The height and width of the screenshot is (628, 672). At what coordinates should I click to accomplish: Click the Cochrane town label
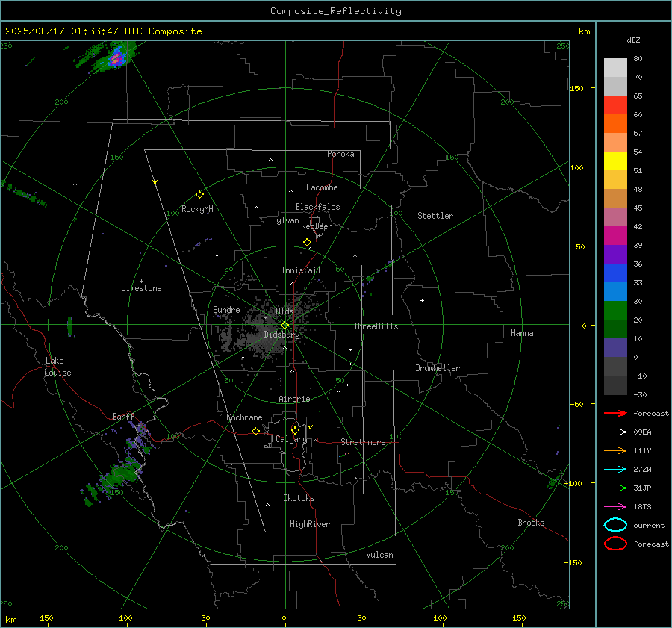[x=244, y=417]
